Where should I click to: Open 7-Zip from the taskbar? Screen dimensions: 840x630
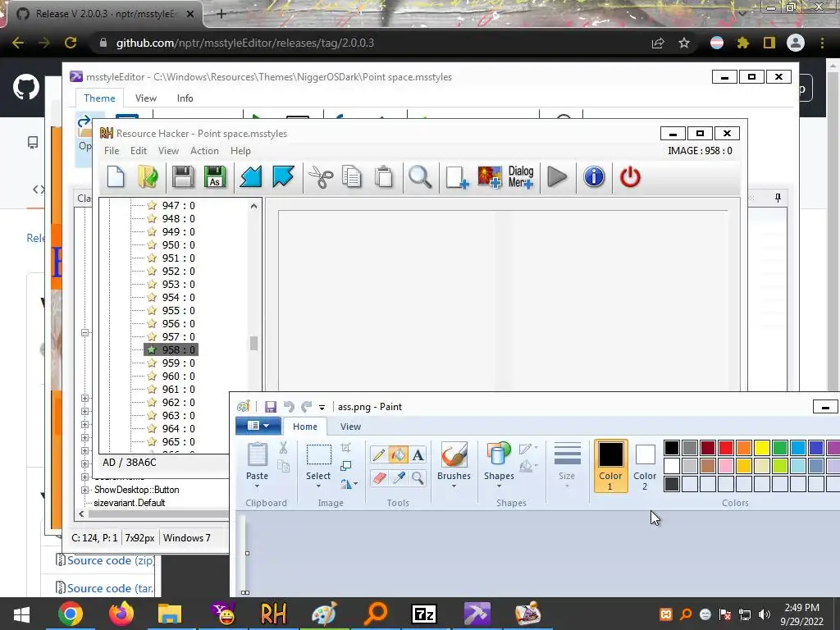[424, 614]
